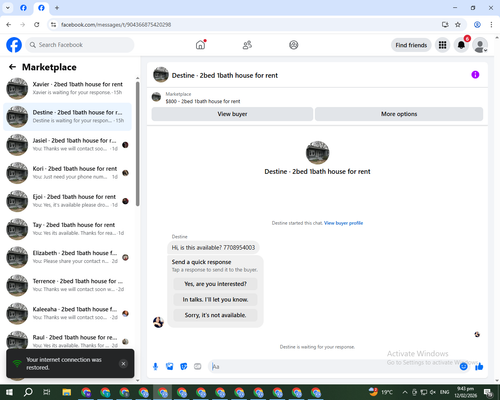The image size is (500, 400).
Task: Click the large house listing photo in chat
Action: point(317,153)
